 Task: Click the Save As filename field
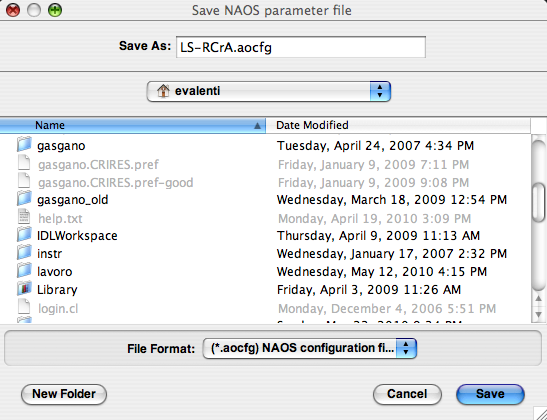tap(301, 47)
